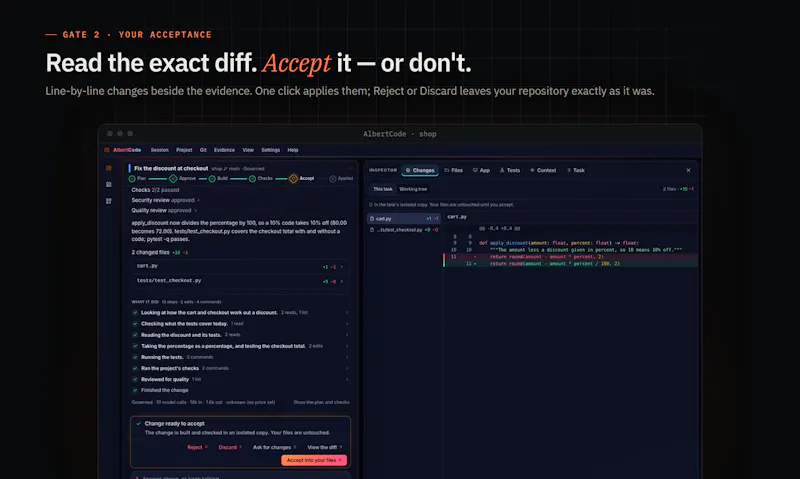This screenshot has height=479, width=800.
Task: Click the Plan stage circle icon
Action: (132, 179)
